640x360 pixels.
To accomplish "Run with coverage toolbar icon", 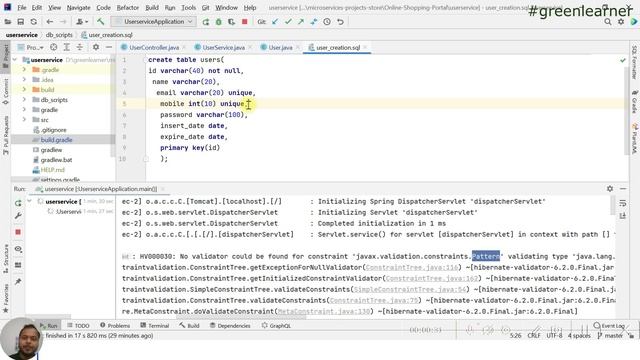I will (231, 22).
